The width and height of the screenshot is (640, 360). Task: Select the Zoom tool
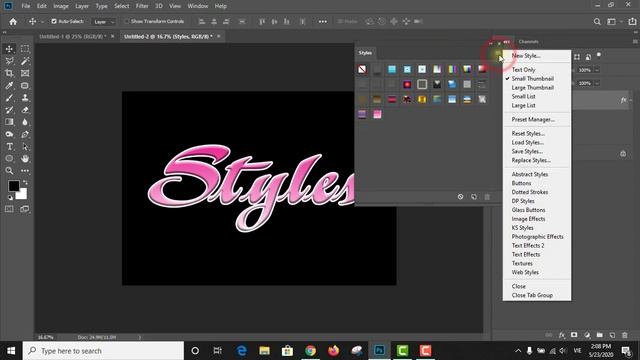9,171
